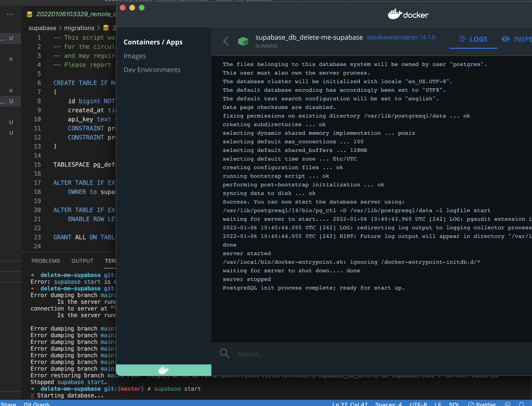Open Dev Environments in Docker sidebar

pyautogui.click(x=152, y=69)
